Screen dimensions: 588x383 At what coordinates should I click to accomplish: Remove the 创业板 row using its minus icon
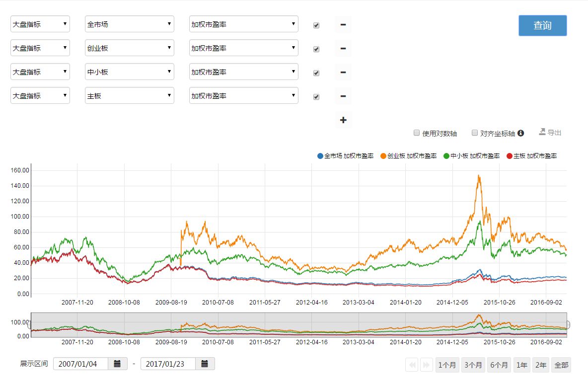[x=343, y=49]
